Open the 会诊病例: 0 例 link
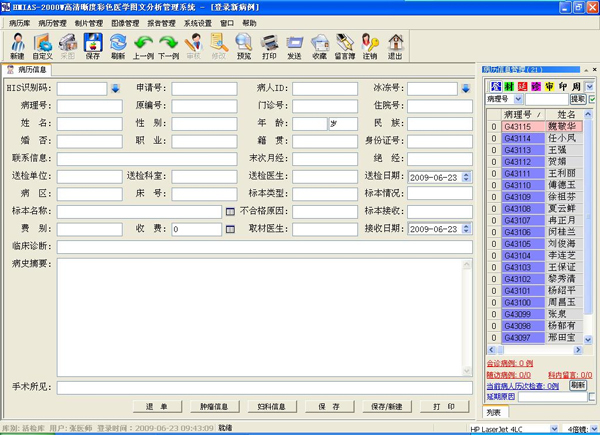 [x=509, y=363]
